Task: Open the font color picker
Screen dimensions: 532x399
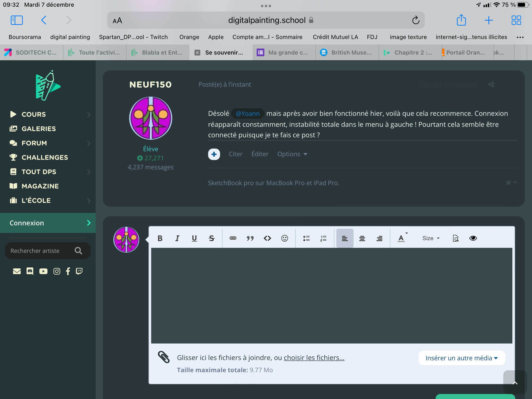Action: 401,238
